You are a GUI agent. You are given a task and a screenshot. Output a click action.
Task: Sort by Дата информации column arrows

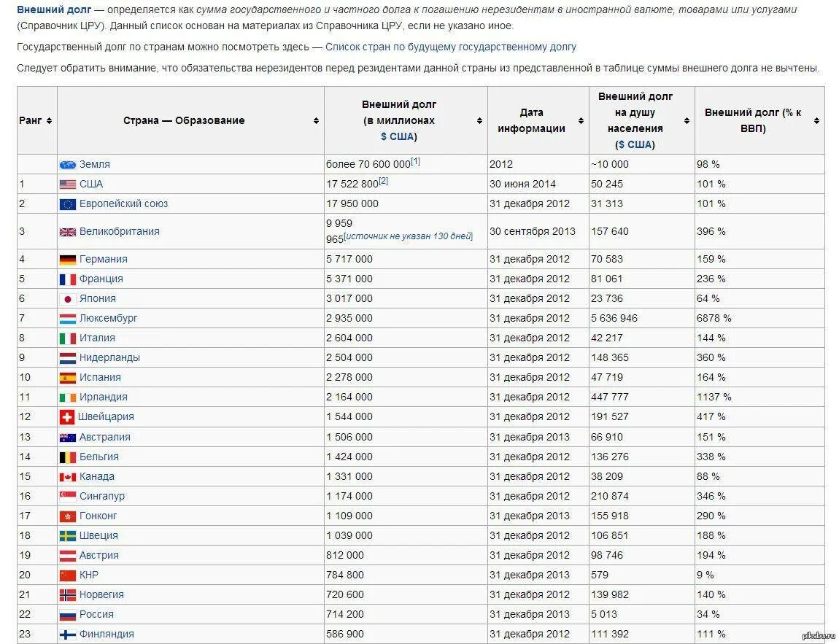click(x=581, y=121)
